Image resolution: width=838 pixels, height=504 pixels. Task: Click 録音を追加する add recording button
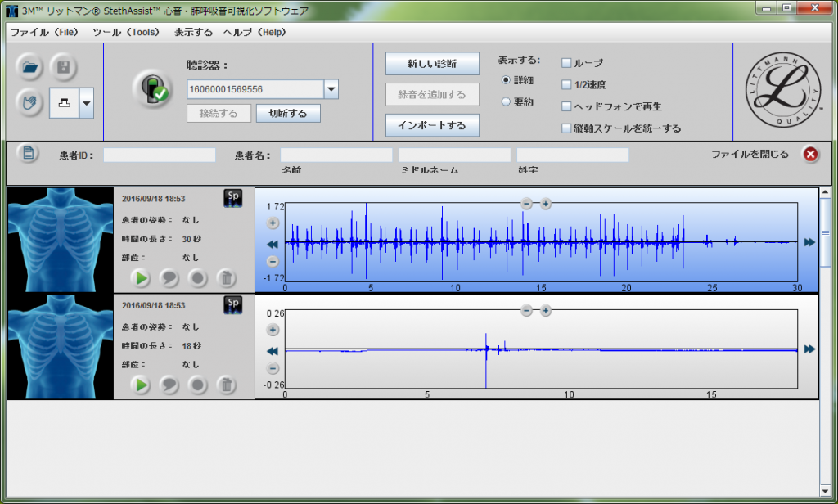click(432, 95)
